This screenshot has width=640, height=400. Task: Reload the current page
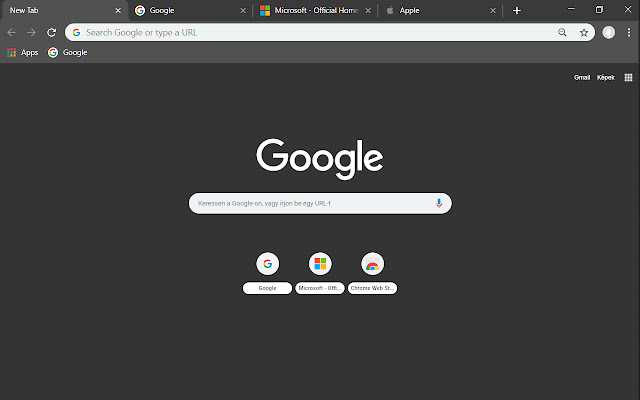click(x=51, y=32)
